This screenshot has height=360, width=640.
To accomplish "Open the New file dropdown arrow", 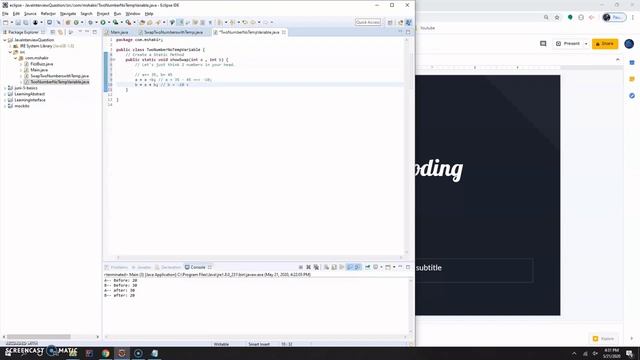I will 12,22.
